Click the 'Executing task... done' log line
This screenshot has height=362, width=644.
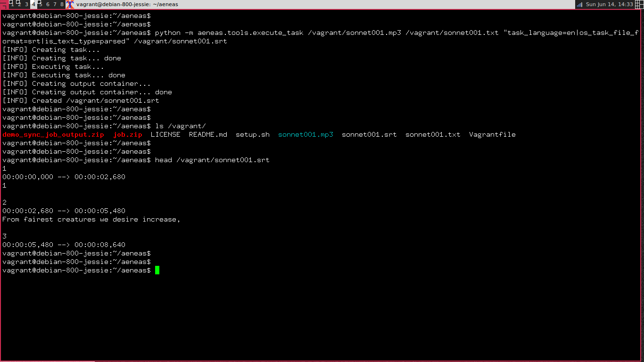(x=64, y=75)
